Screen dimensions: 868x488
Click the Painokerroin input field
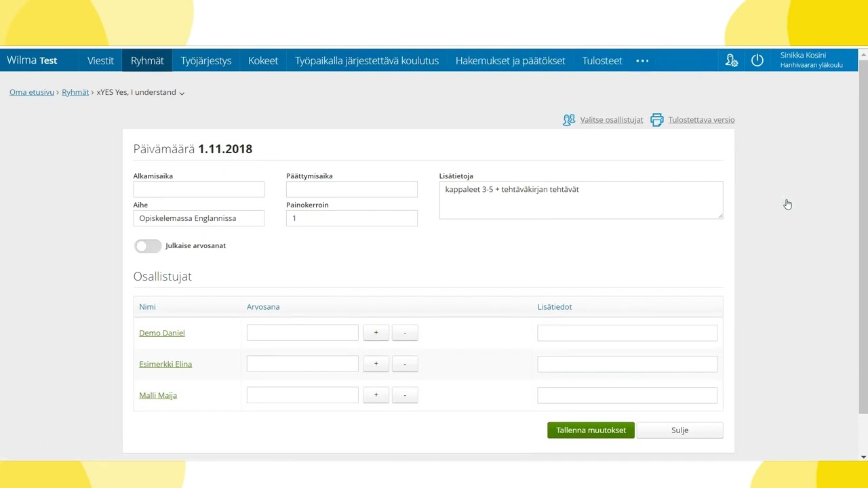click(x=352, y=218)
